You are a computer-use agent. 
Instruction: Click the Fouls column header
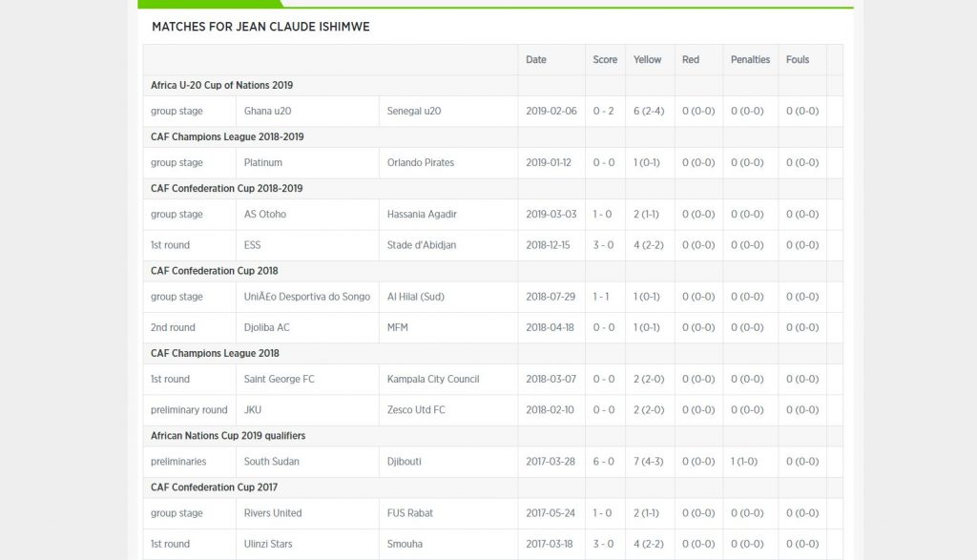(798, 59)
